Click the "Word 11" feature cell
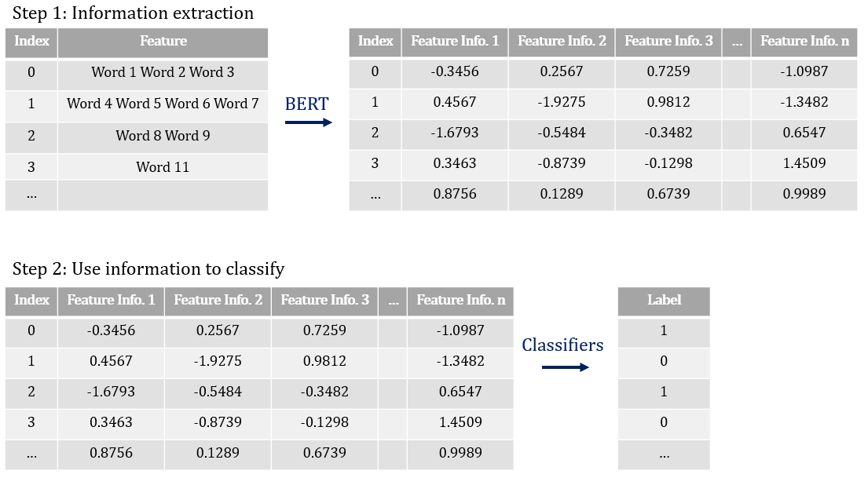Image resolution: width=868 pixels, height=478 pixels. [x=163, y=167]
